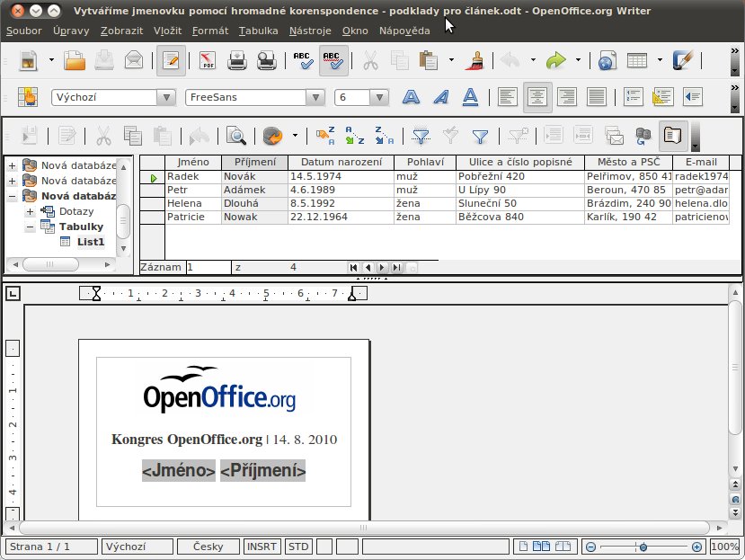Select the single-page view layout in status bar
745x560 pixels.
pyautogui.click(x=523, y=547)
